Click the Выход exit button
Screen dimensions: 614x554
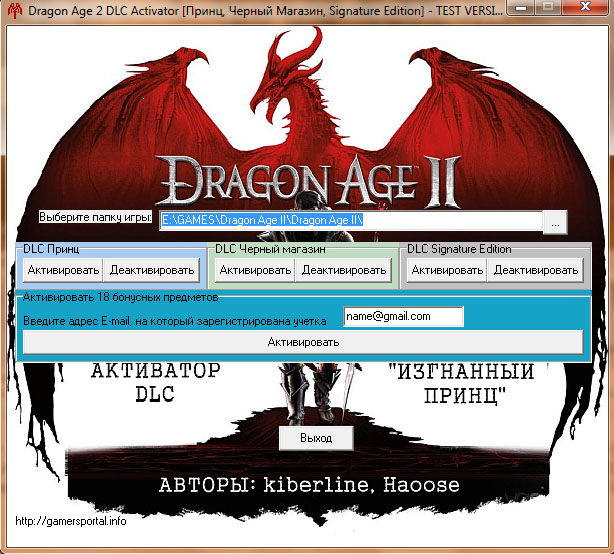click(316, 438)
